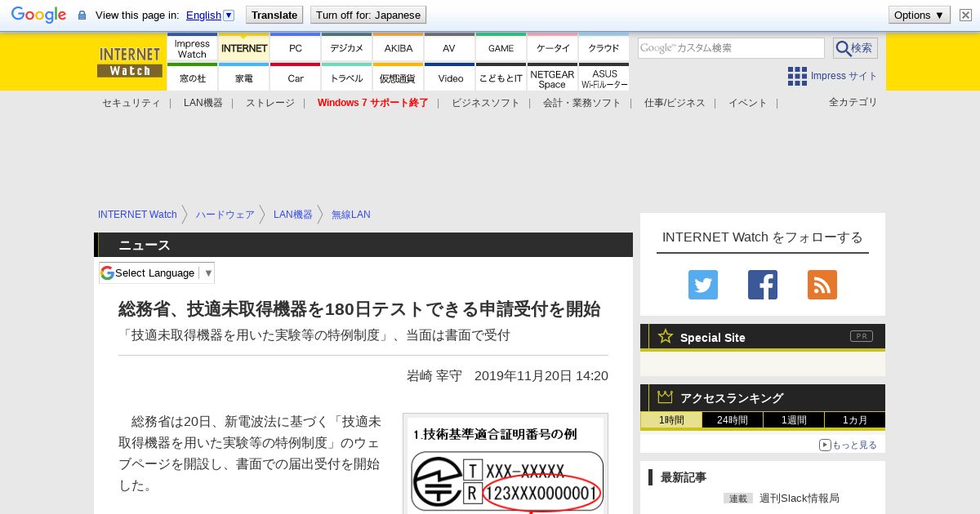Open the デジカメ tab
This screenshot has width=980, height=514.
point(346,48)
